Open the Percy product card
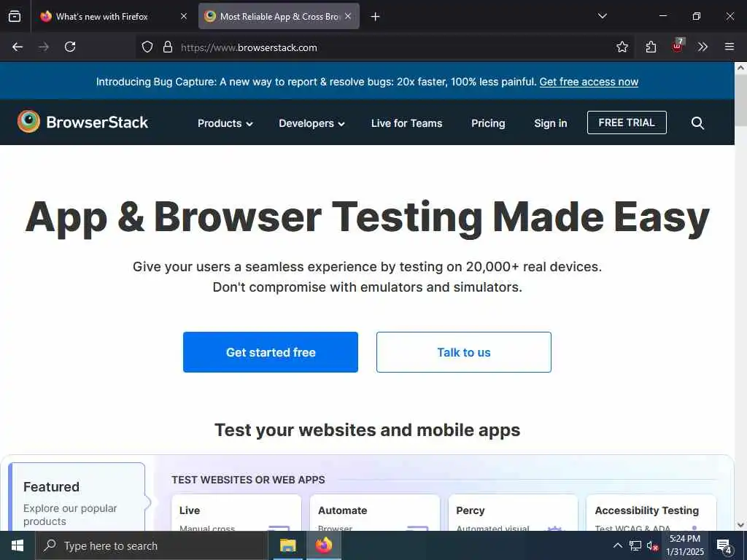 513,513
